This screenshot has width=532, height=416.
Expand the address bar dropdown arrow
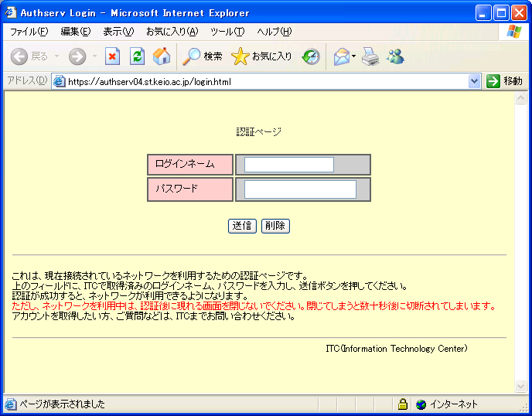(x=475, y=81)
